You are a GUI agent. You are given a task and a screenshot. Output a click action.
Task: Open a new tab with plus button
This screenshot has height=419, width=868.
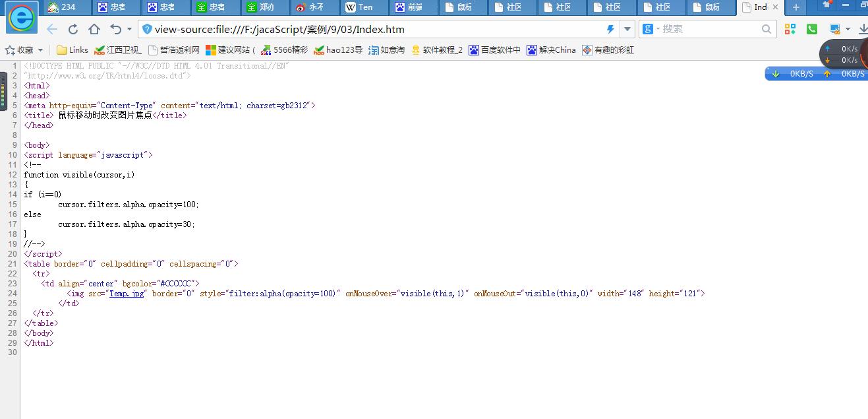click(x=796, y=7)
